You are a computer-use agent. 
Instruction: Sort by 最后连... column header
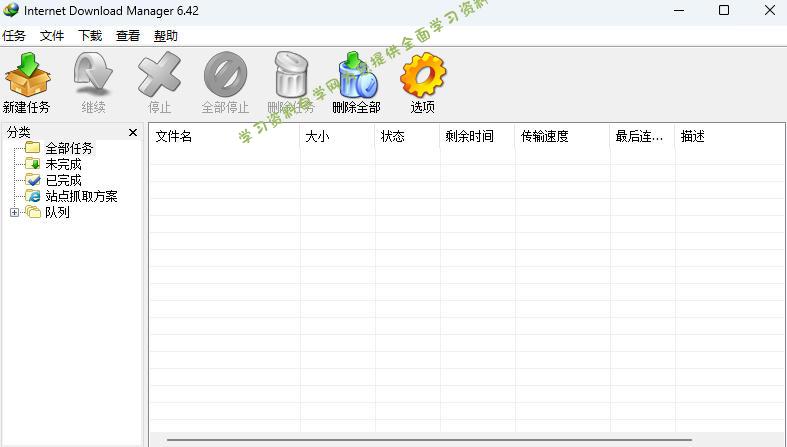(642, 136)
